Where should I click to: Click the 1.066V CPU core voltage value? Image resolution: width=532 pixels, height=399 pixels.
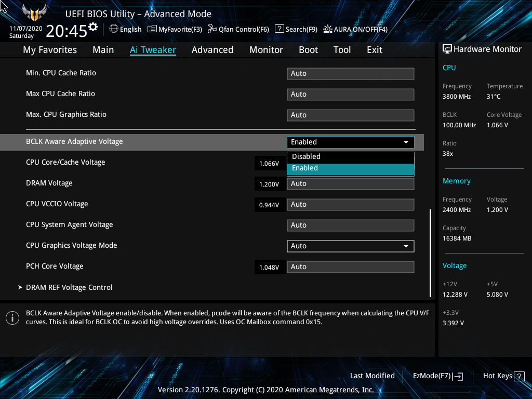269,164
